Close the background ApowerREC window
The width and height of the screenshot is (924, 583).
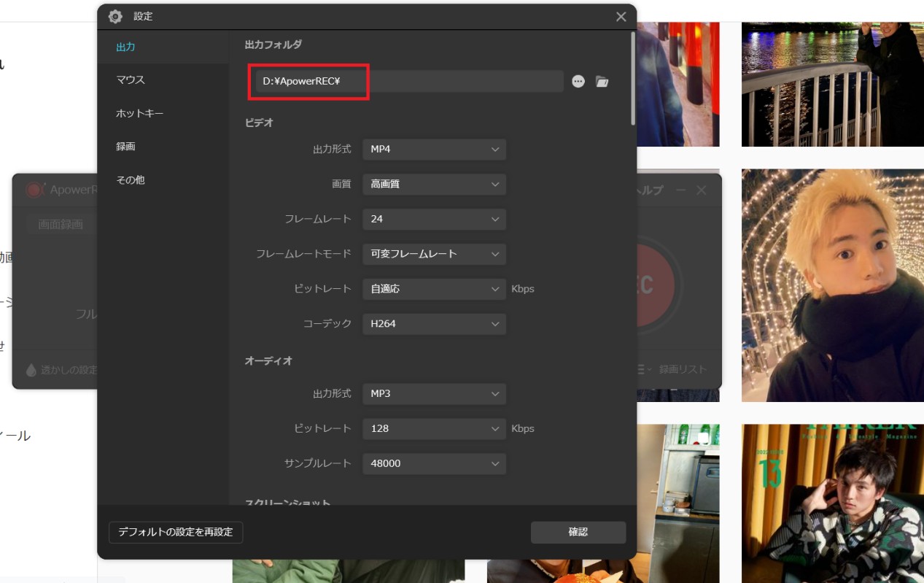(702, 190)
